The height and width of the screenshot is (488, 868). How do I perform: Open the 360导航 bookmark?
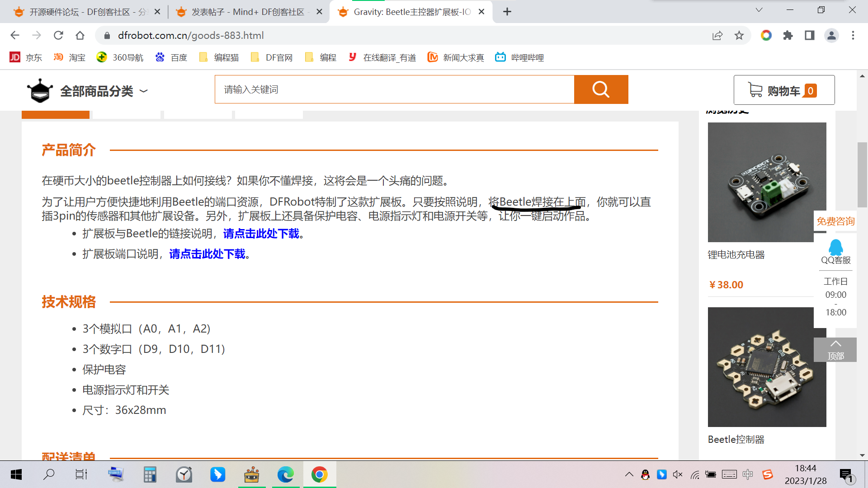click(x=120, y=57)
